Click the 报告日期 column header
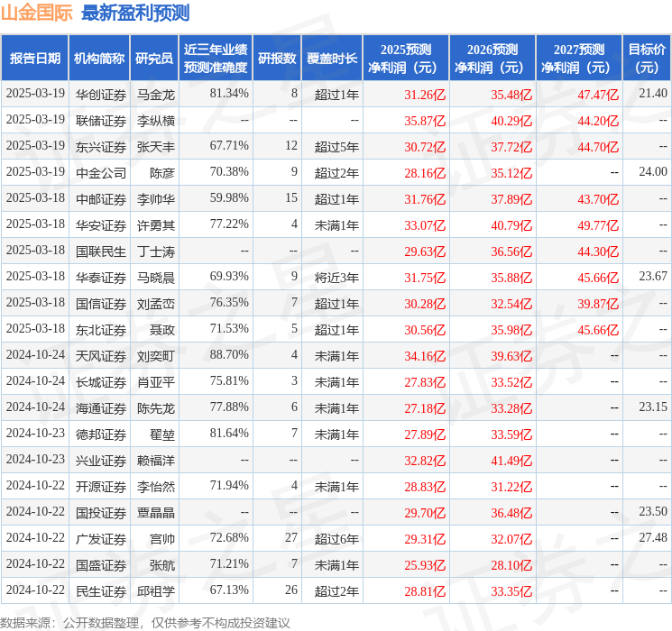Image resolution: width=672 pixels, height=631 pixels. point(34,59)
